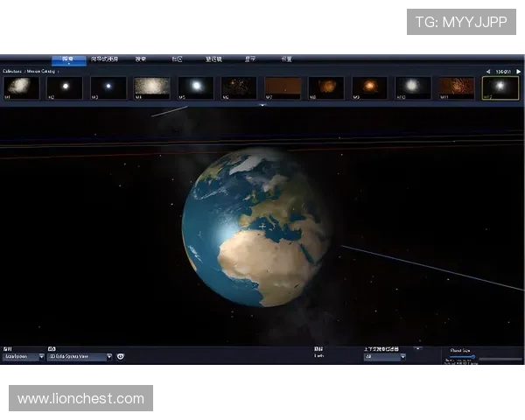Open the Settings (设置) tab

click(286, 59)
